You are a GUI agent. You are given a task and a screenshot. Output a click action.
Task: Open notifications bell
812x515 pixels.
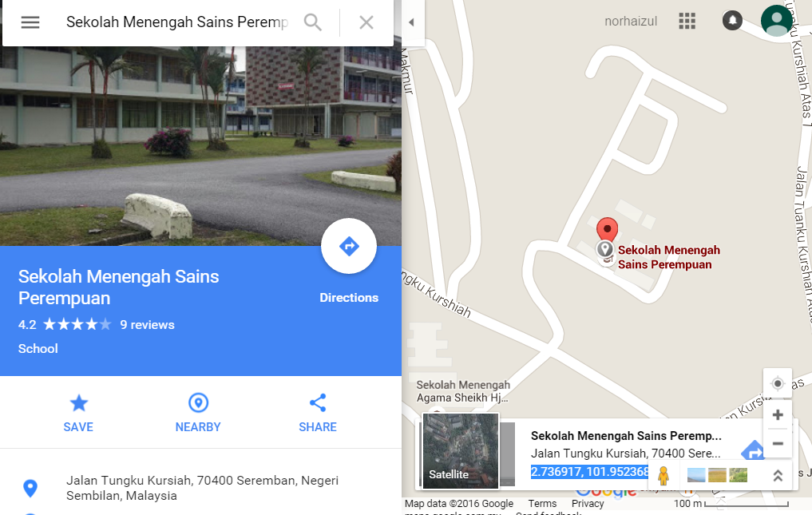point(732,21)
